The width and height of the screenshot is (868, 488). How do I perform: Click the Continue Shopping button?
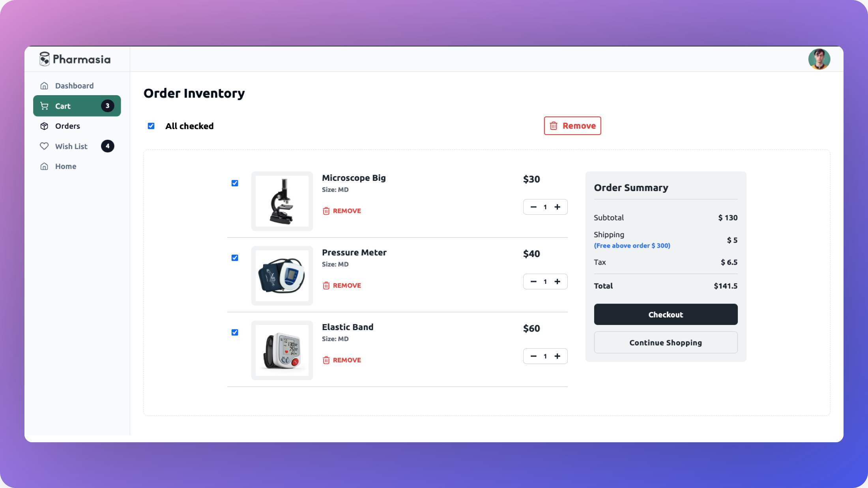pyautogui.click(x=665, y=342)
